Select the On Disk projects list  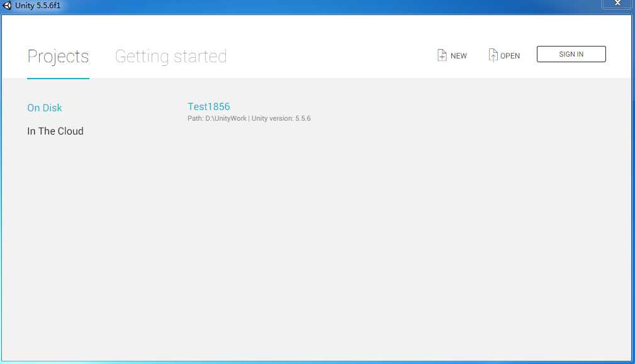coord(45,108)
